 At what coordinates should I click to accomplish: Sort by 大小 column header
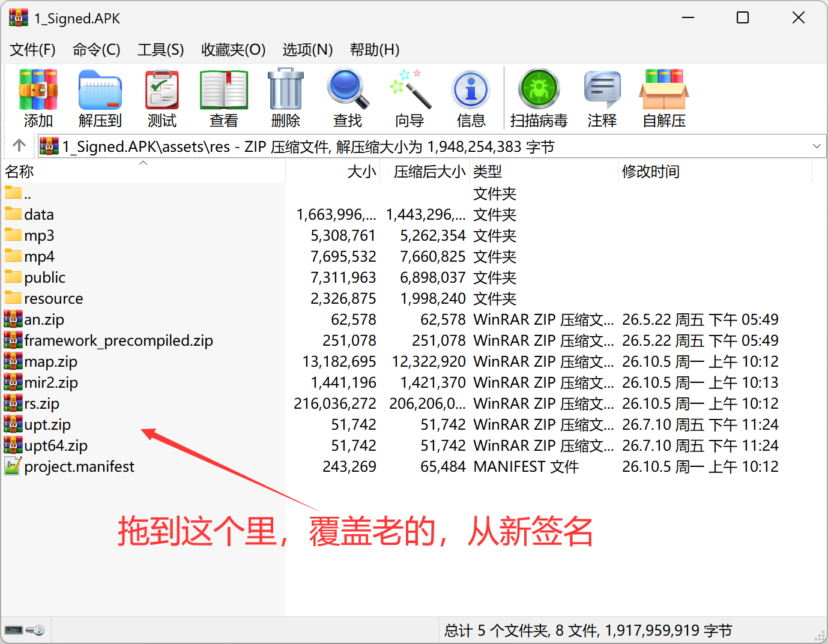(333, 171)
